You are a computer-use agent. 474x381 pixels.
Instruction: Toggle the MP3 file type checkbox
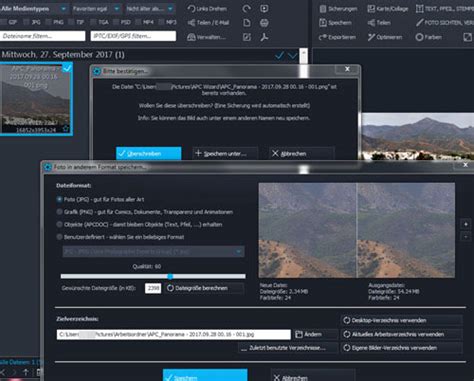click(x=161, y=22)
